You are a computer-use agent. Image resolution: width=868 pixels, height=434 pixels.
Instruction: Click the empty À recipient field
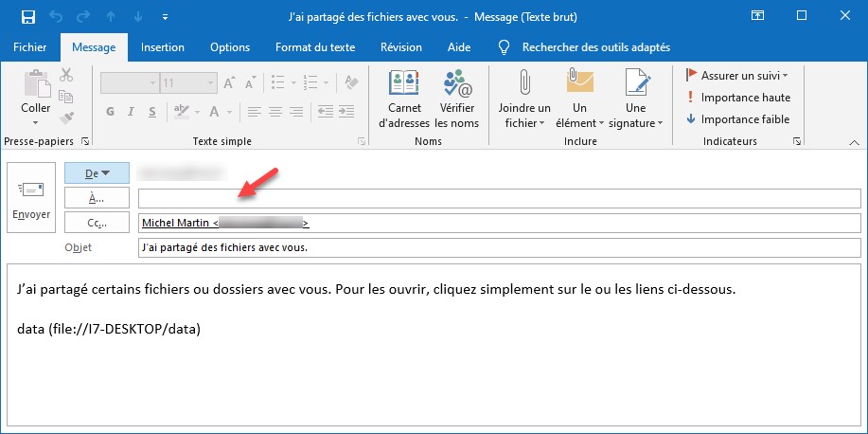[x=500, y=198]
